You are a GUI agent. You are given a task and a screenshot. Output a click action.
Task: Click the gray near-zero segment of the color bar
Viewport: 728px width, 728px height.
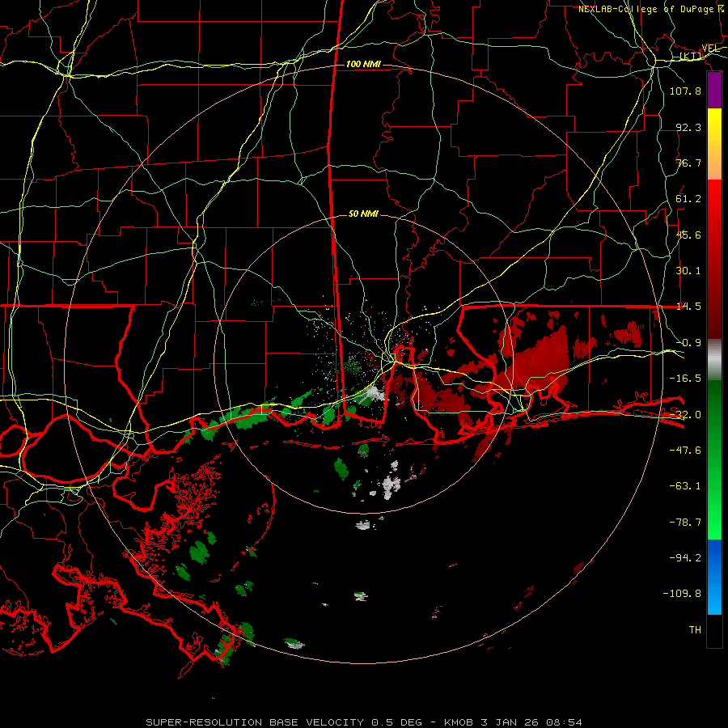(714, 360)
